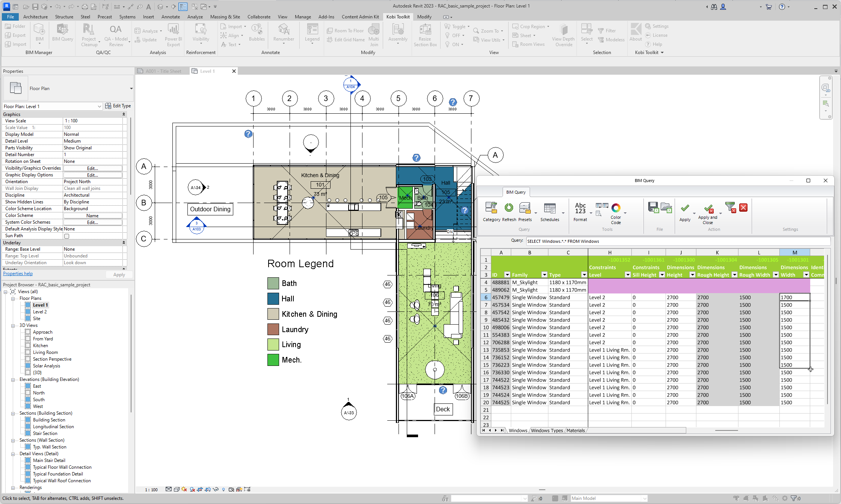Toggle crop region ON in the View panel
The image size is (841, 504).
click(x=454, y=44)
